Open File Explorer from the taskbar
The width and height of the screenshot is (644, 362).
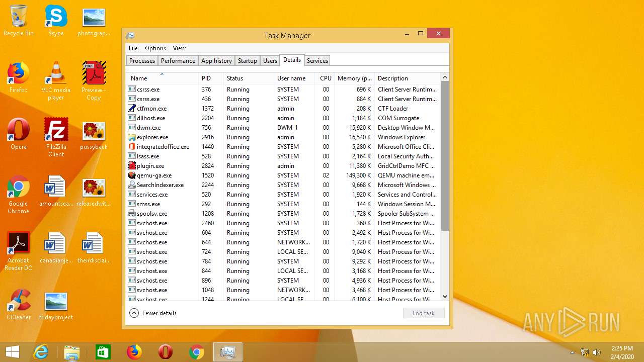click(72, 352)
